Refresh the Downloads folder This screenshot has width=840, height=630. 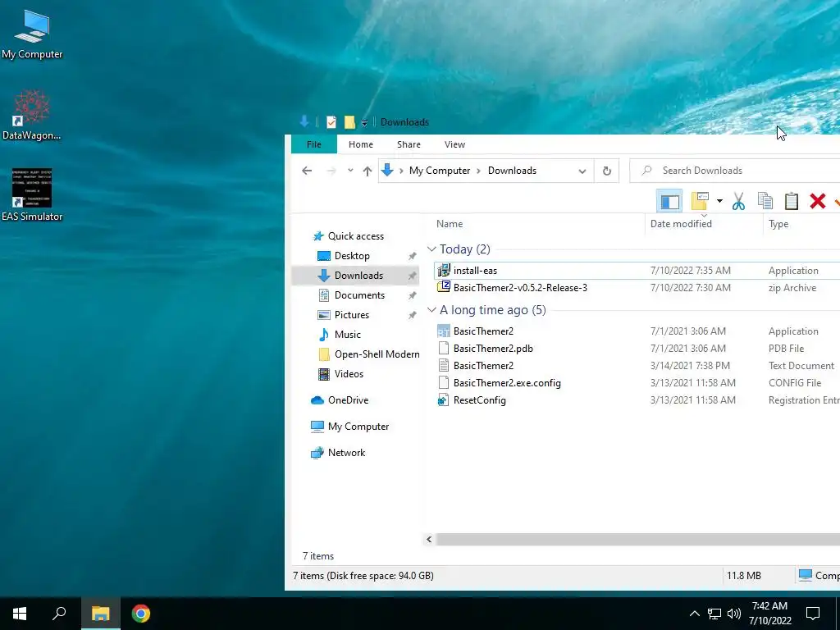coord(606,171)
